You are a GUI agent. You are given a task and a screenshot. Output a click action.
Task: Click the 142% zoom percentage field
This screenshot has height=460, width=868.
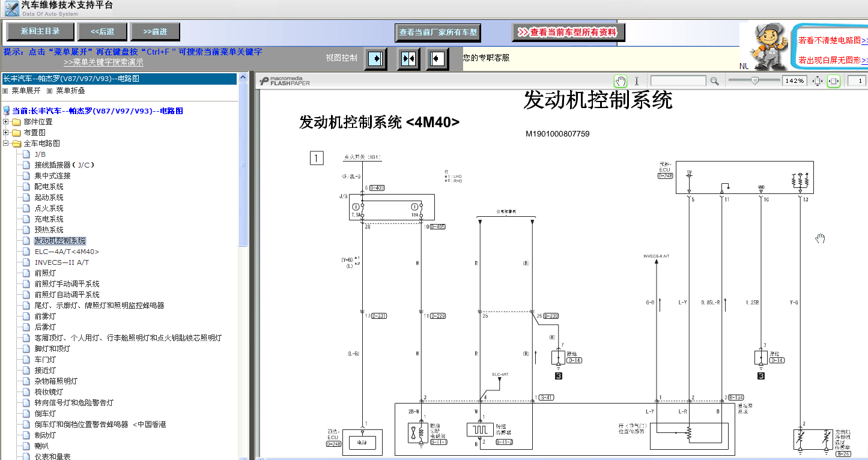coord(795,80)
